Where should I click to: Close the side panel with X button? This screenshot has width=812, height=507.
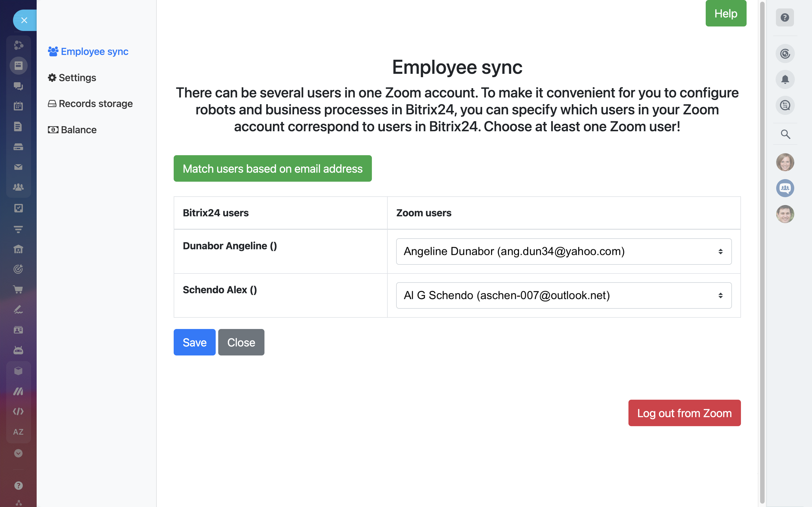(24, 21)
